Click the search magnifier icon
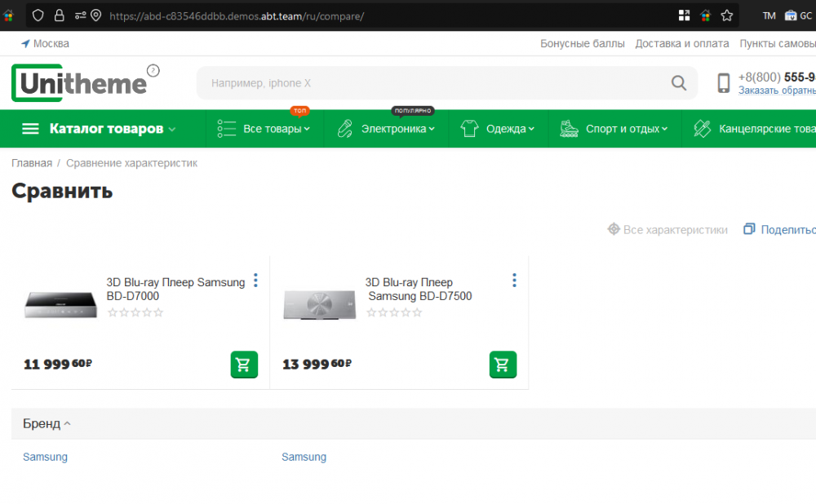The image size is (816, 504). (678, 82)
